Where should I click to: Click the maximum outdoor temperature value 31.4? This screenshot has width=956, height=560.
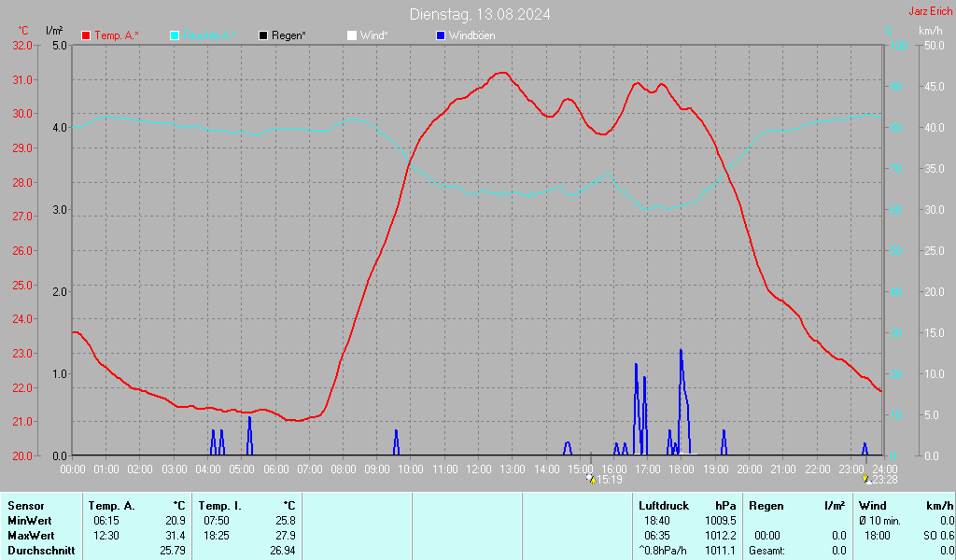(176, 536)
